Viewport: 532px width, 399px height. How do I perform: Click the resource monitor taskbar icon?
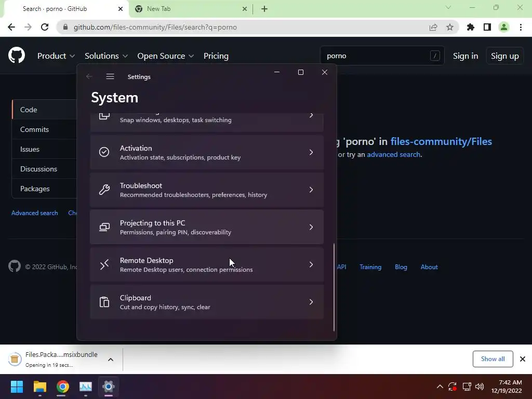click(86, 387)
